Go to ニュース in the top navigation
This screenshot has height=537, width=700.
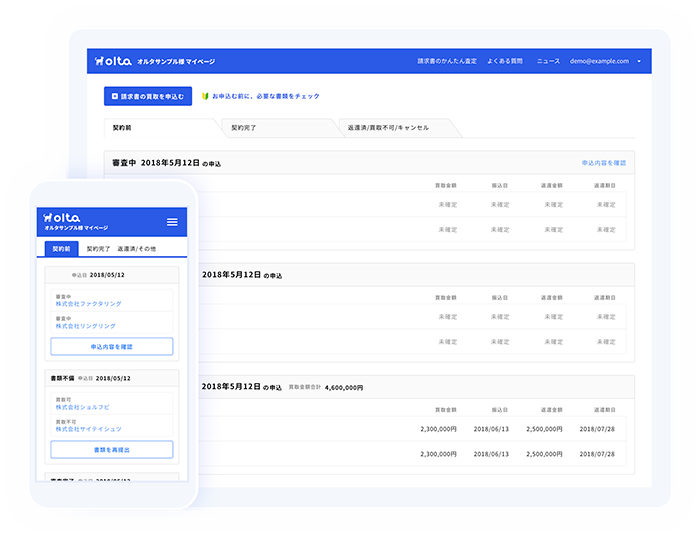coord(548,61)
